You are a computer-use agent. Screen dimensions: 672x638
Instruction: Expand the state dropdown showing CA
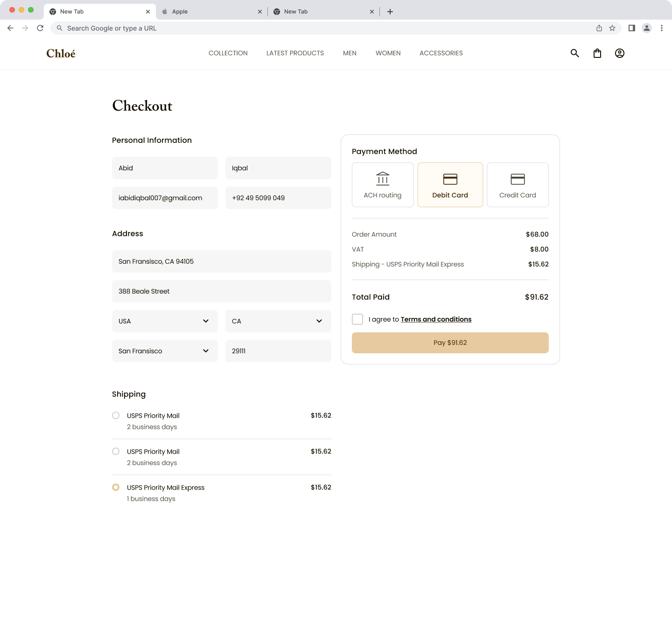[278, 321]
